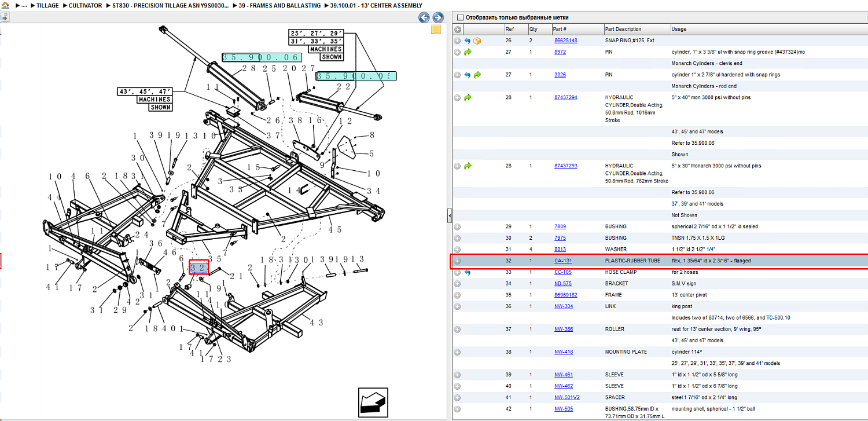
Task: Click the green arrow on the 87437294 row
Action: coord(468,97)
